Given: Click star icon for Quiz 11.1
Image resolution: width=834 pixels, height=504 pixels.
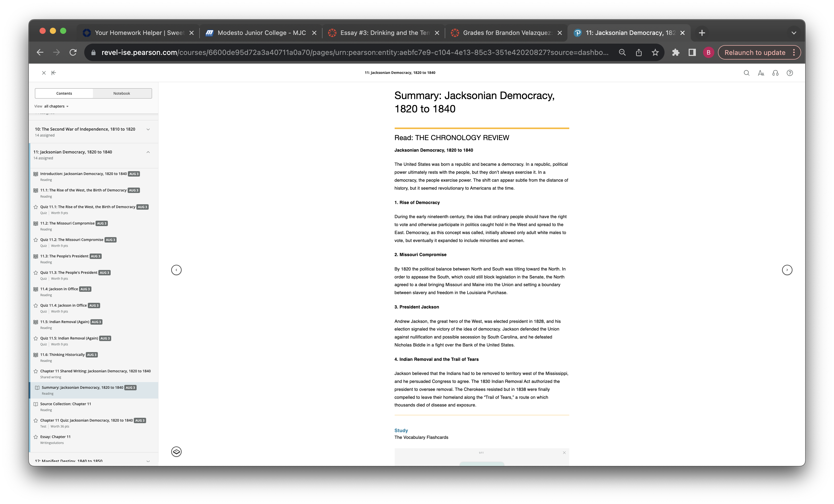Looking at the screenshot, I should tap(35, 207).
